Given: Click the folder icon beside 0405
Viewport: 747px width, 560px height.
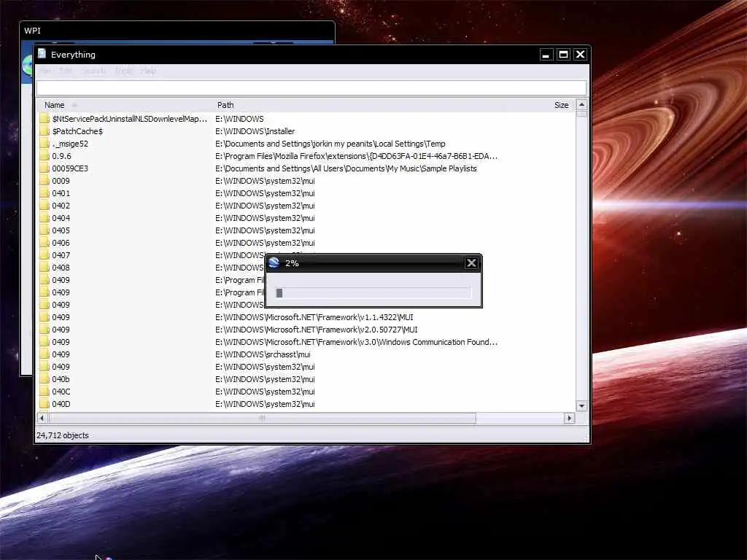Looking at the screenshot, I should click(x=44, y=230).
